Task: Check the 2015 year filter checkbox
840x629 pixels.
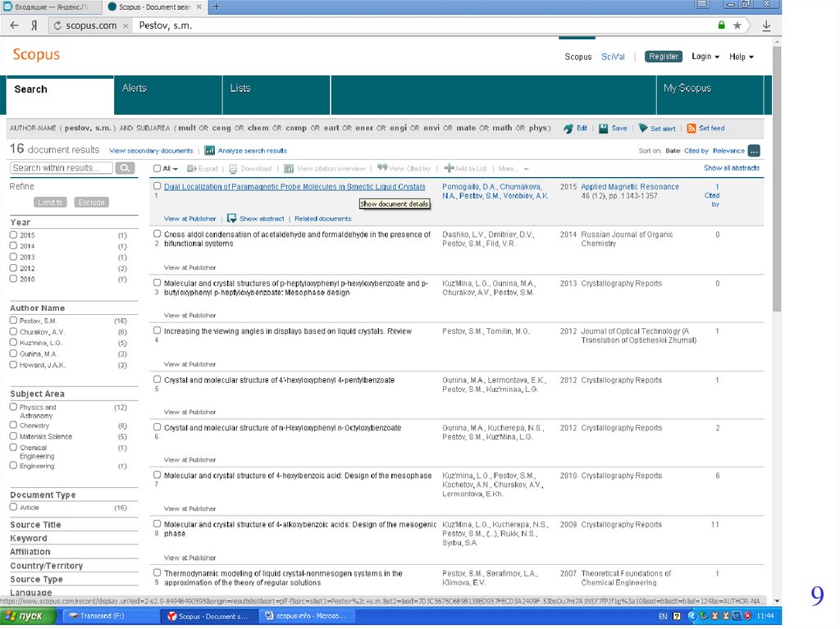Action: pyautogui.click(x=13, y=235)
